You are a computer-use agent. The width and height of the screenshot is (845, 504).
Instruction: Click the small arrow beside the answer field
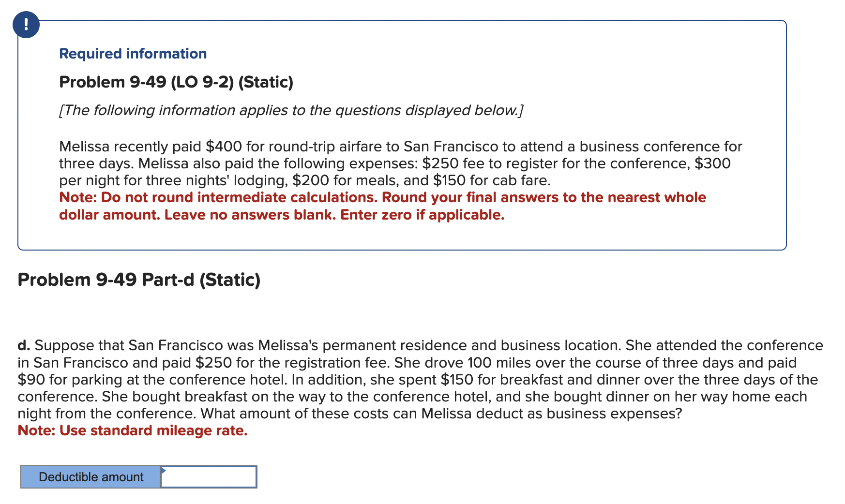(x=165, y=471)
